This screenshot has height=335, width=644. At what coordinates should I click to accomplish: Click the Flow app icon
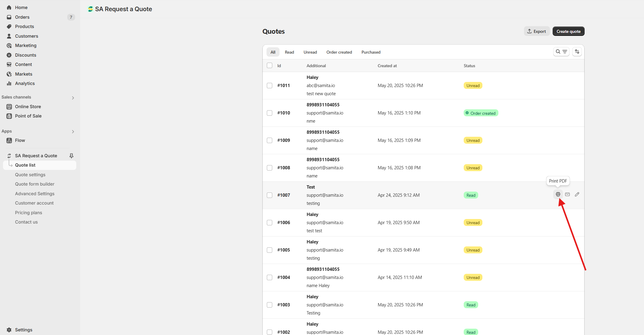(x=9, y=140)
